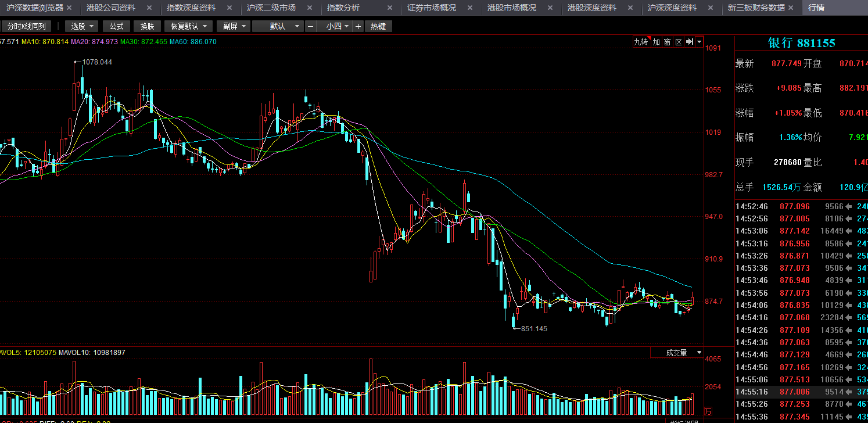Screen dimensions: 868x423
Task: Click the 加 icon above the chart
Action: (657, 42)
